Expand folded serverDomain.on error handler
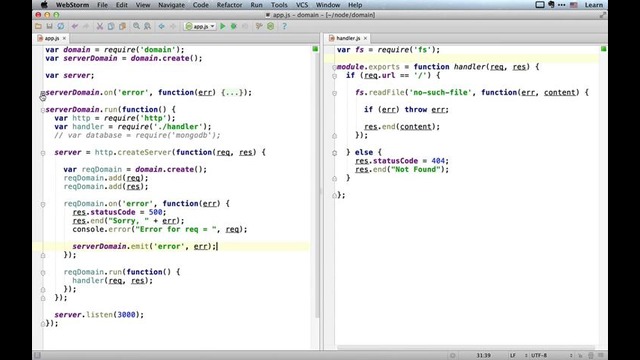 pos(43,93)
